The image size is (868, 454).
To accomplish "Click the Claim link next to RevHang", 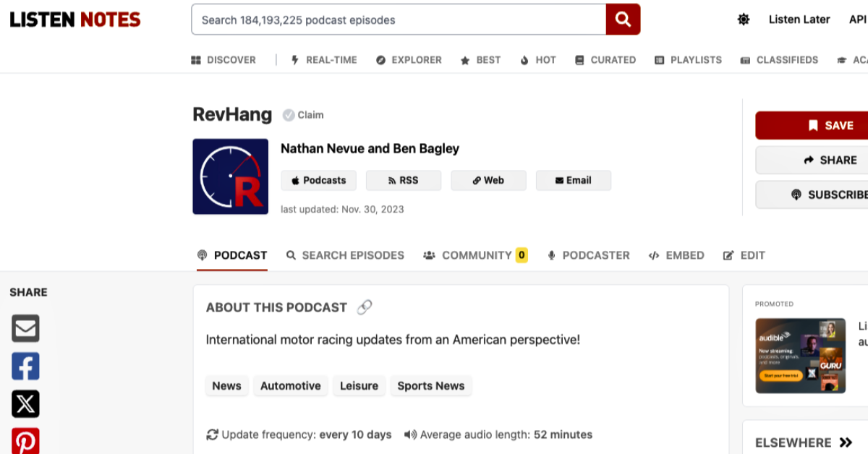I will pos(310,115).
